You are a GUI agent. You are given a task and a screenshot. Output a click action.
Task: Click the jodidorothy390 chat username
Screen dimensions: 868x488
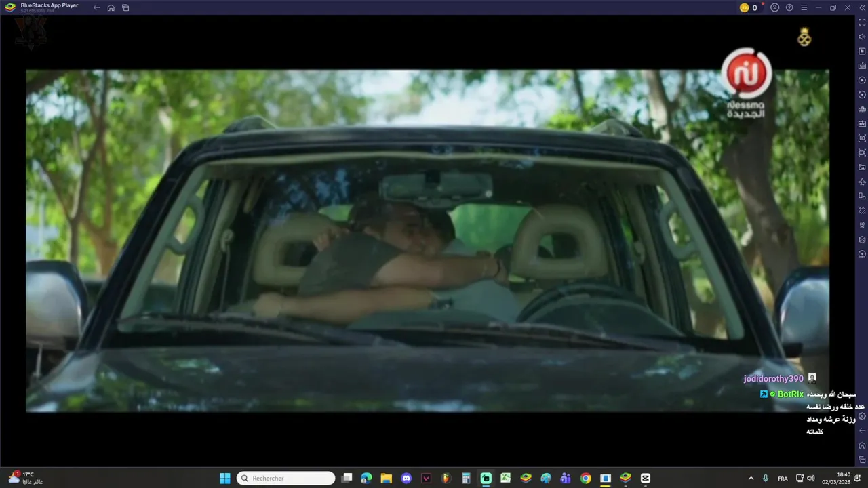point(773,379)
